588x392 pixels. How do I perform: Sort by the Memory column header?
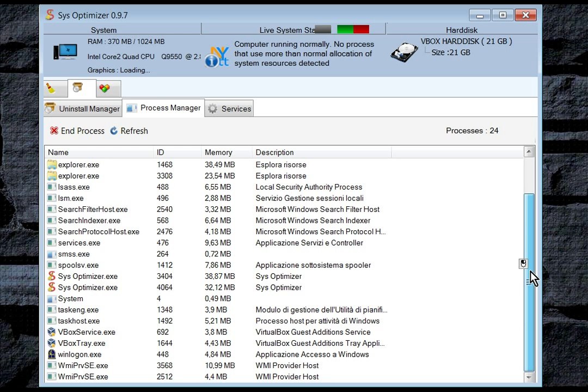(226, 152)
